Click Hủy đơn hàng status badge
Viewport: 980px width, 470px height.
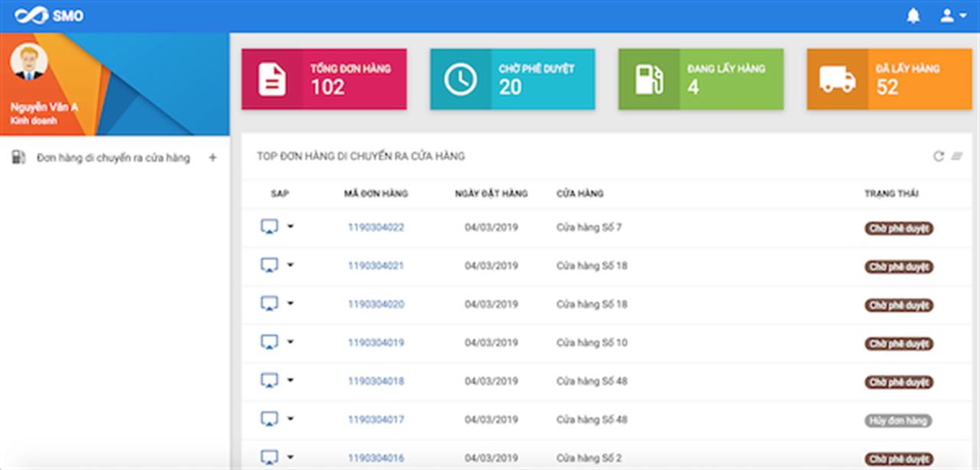pos(898,420)
